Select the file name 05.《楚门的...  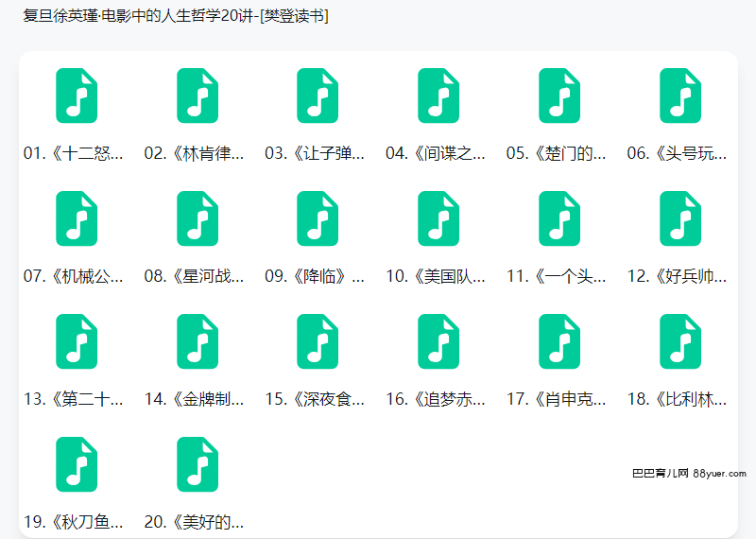pyautogui.click(x=557, y=153)
